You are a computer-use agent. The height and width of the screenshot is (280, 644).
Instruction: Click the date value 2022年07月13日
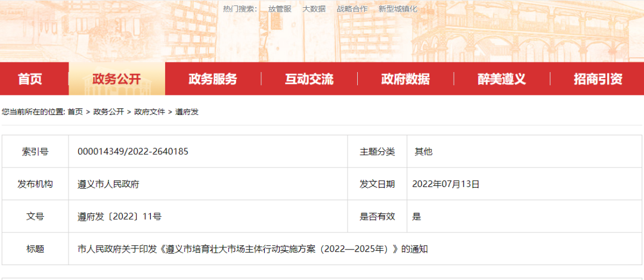[x=446, y=184]
